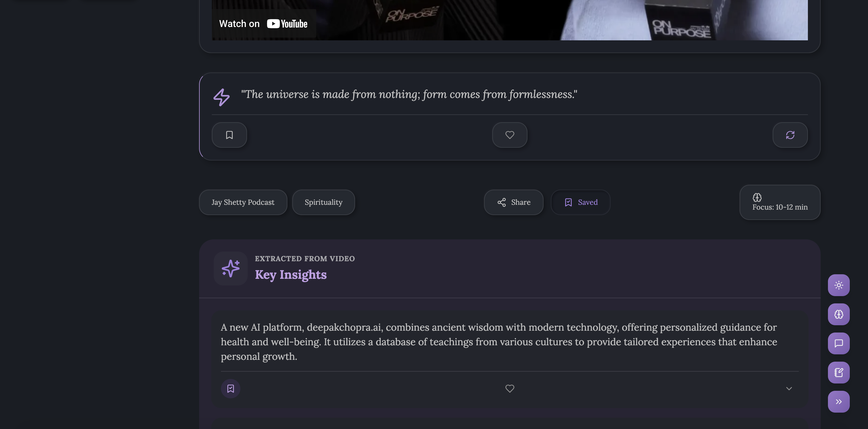The image size is (868, 429).
Task: Click the sparkle Key Insights icon
Action: coord(230,269)
